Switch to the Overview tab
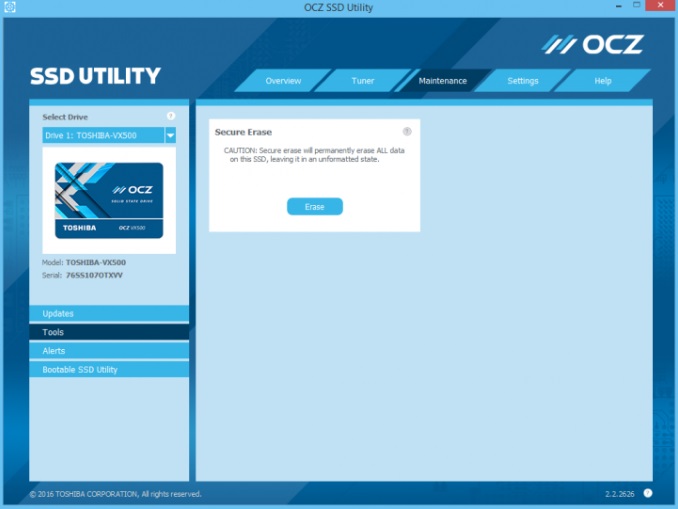 283,81
